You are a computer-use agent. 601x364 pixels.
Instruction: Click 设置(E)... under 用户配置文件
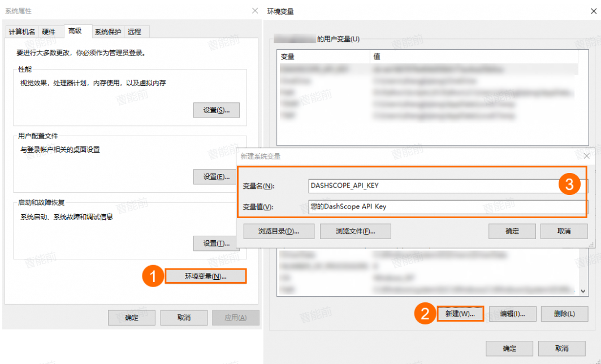(216, 177)
